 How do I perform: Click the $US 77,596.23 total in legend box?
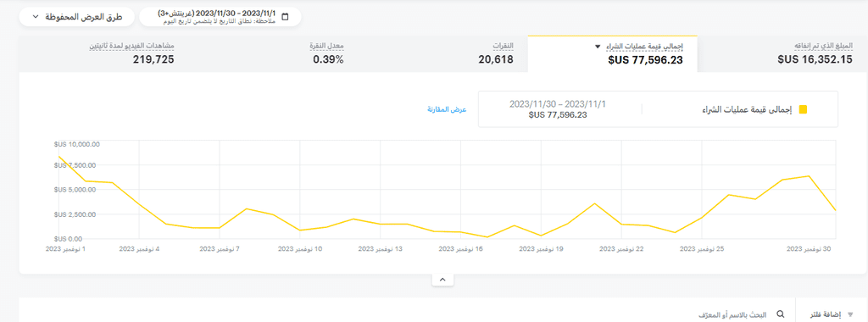pyautogui.click(x=558, y=115)
